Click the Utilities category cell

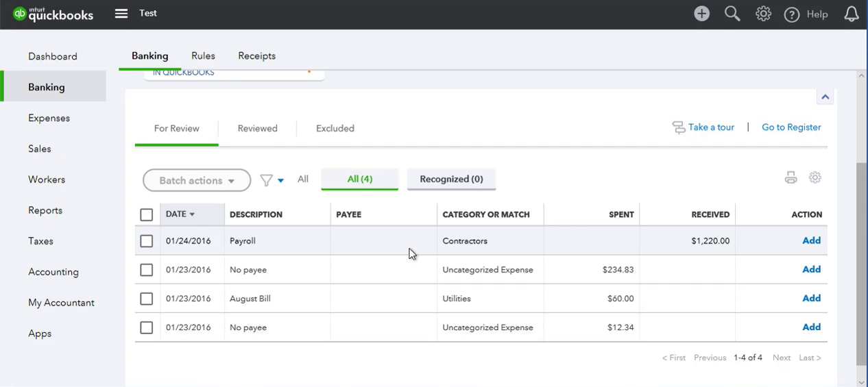point(490,299)
